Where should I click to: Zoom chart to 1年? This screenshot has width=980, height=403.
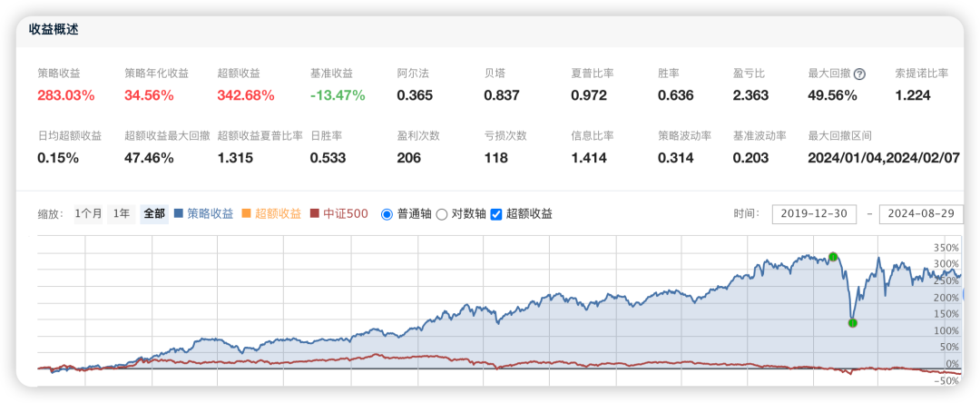(121, 213)
